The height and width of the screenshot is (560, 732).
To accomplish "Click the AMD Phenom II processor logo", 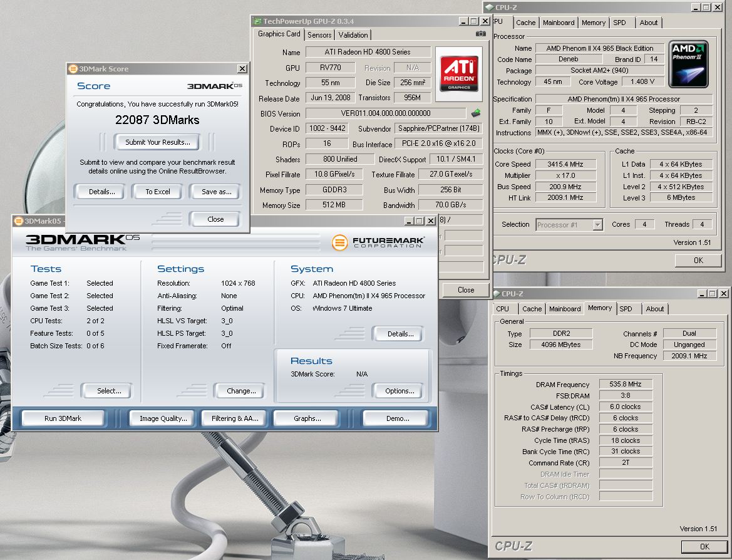I will coord(689,64).
